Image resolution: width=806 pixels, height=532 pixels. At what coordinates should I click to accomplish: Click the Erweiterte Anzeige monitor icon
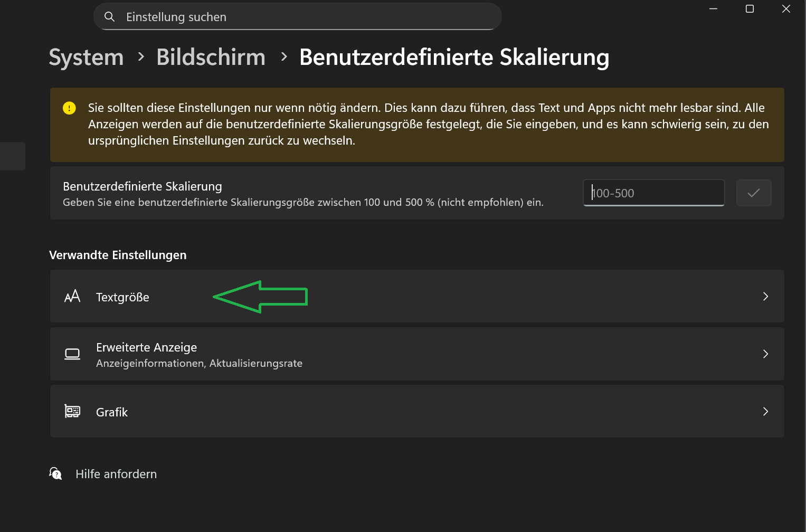click(72, 354)
